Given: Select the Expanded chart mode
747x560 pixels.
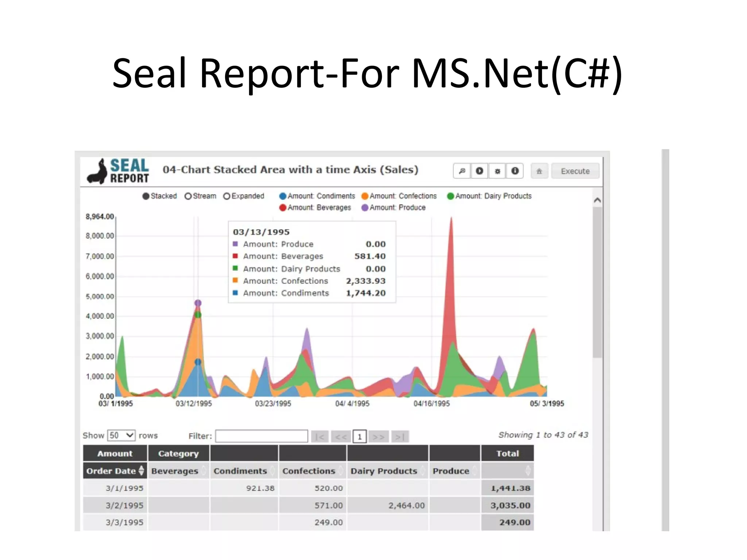Looking at the screenshot, I should pyautogui.click(x=244, y=196).
